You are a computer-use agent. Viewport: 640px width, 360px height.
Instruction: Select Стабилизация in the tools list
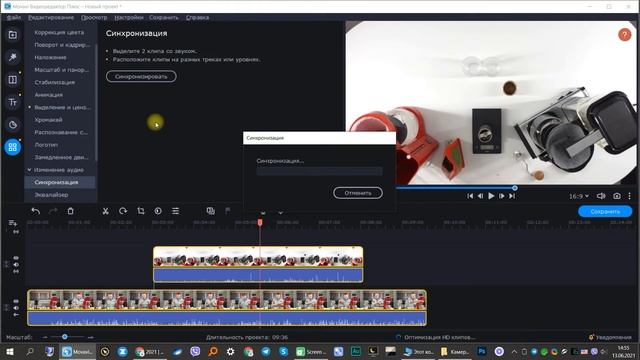55,82
